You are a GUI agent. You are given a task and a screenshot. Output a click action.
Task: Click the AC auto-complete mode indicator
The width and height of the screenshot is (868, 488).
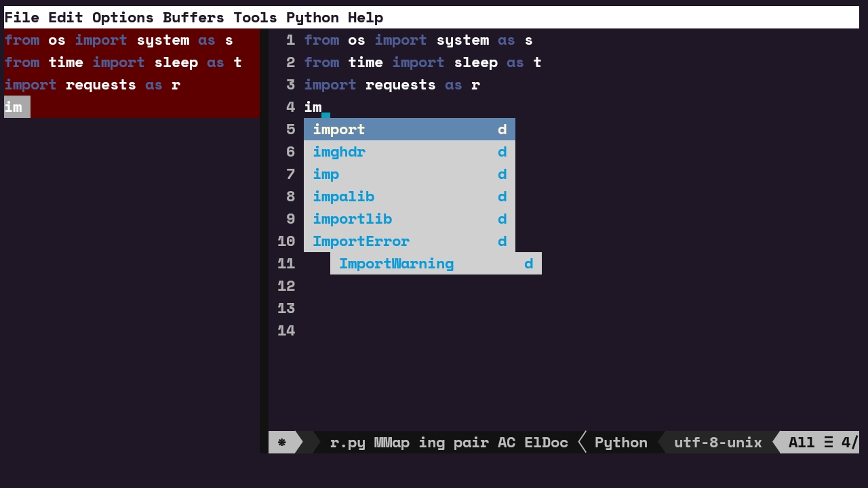coord(507,443)
